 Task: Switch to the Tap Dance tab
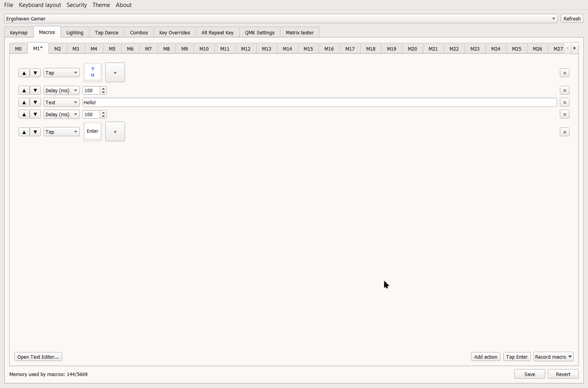point(106,33)
